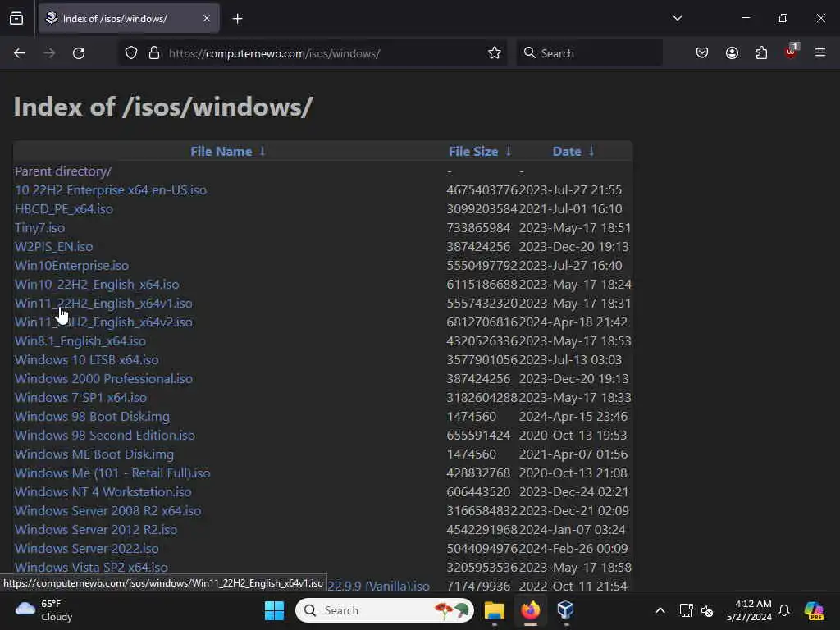The height and width of the screenshot is (630, 840).
Task: Open Win11_22H2_English_x64v1.iso link
Action: [x=103, y=304]
